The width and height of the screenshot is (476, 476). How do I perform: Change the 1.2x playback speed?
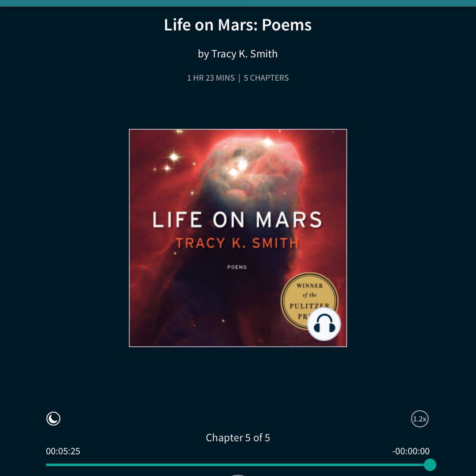click(x=420, y=419)
